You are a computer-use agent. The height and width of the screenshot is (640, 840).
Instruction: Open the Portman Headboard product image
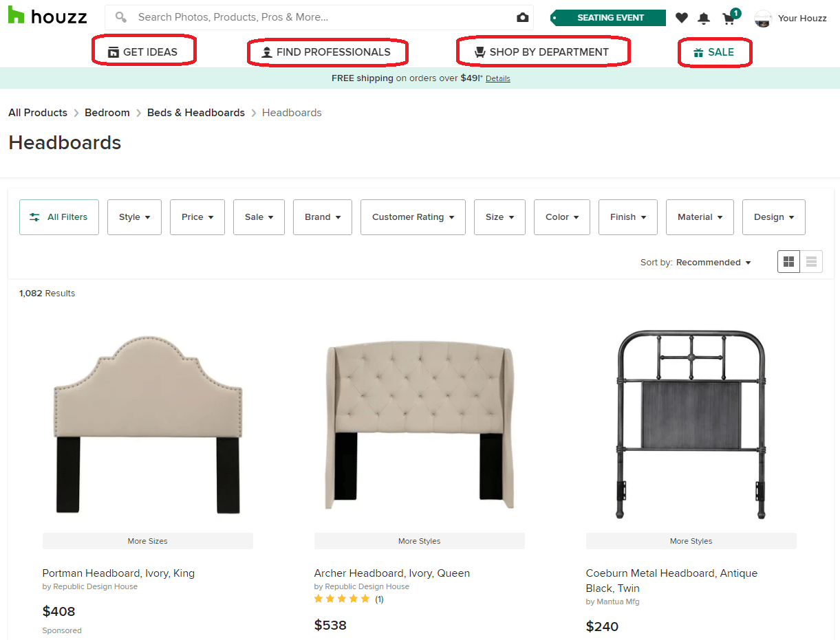click(x=148, y=423)
